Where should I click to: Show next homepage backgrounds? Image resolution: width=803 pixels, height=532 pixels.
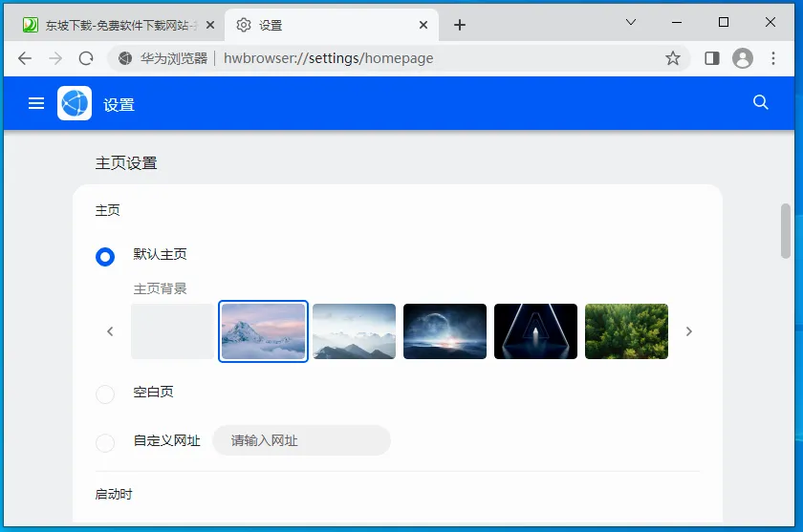pyautogui.click(x=689, y=331)
